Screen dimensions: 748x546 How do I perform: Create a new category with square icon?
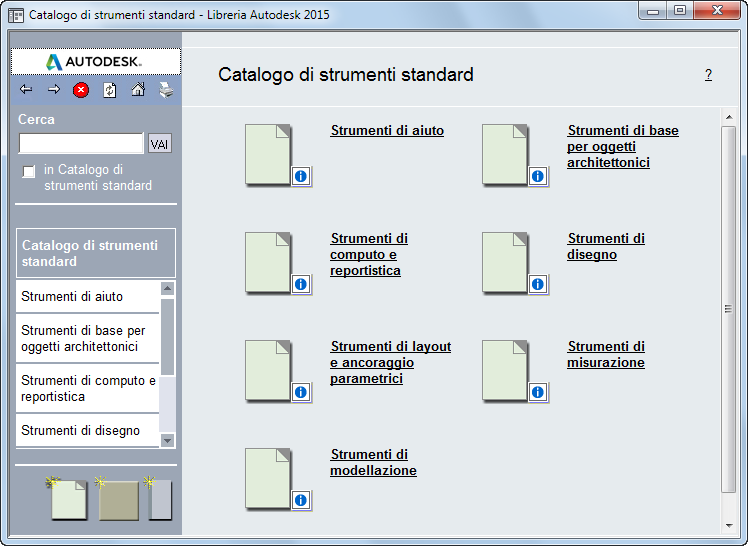[x=117, y=498]
